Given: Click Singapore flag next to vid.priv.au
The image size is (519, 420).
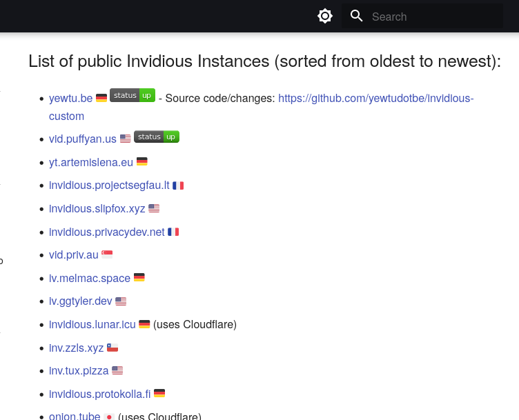Looking at the screenshot, I should (x=107, y=254).
